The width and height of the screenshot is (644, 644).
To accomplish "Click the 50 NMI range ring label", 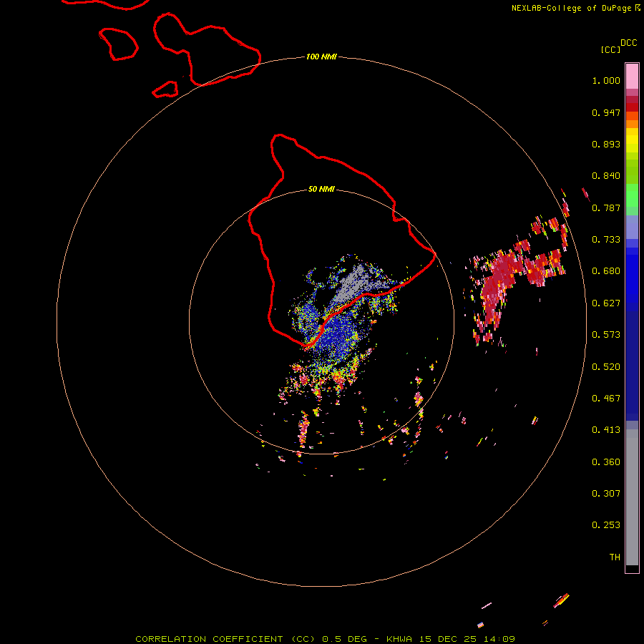I will coord(321,190).
